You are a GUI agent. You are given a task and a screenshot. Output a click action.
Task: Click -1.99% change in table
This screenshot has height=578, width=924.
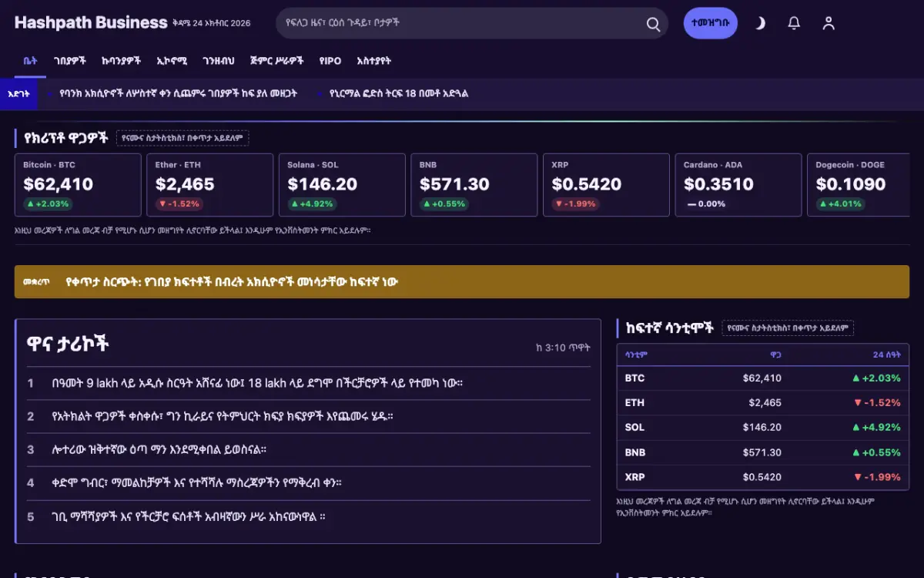point(876,477)
